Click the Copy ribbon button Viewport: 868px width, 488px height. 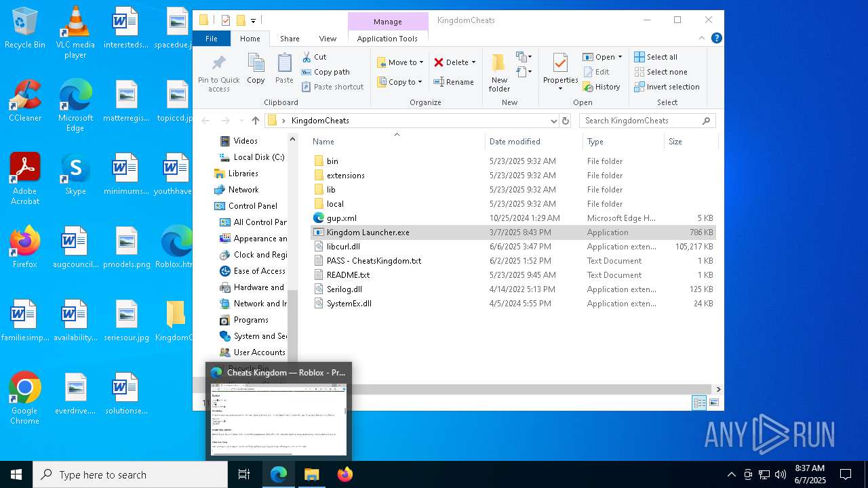pyautogui.click(x=256, y=70)
